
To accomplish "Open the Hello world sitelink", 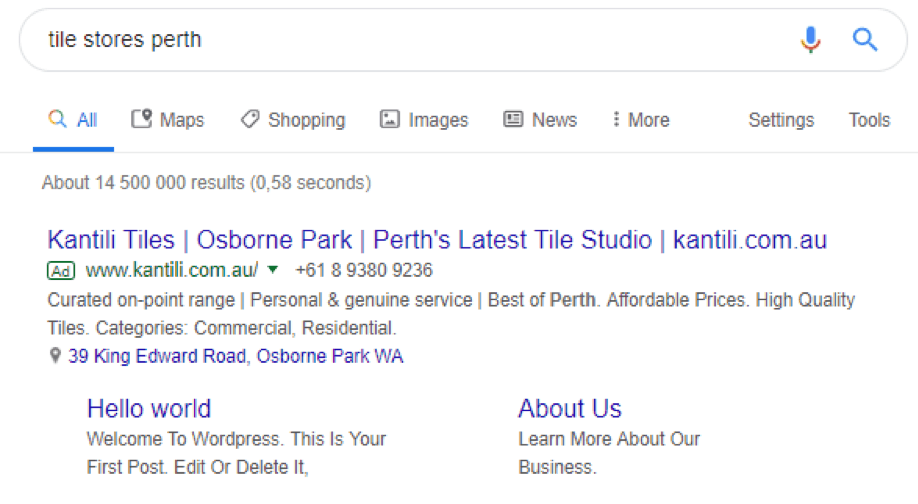I will point(149,409).
